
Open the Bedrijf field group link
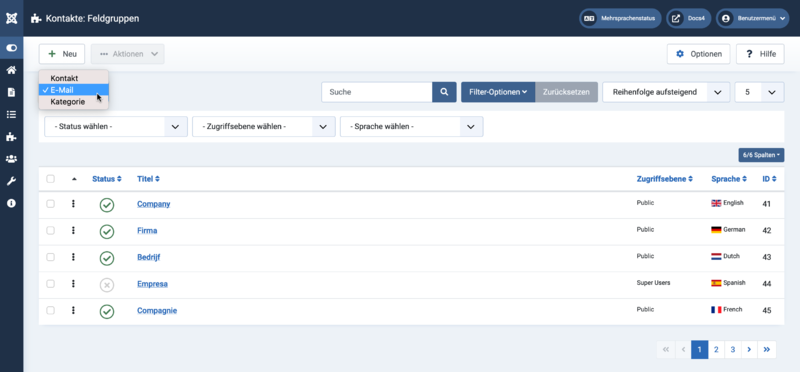148,257
